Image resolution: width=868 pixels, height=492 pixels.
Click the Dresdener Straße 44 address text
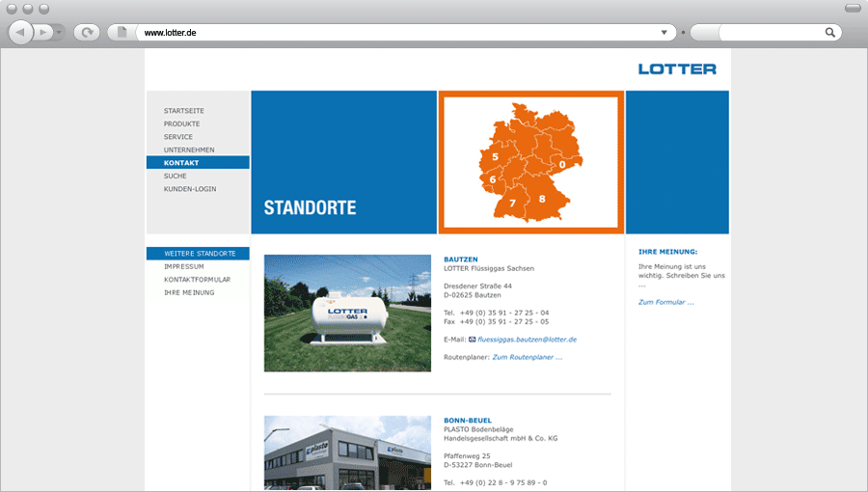477,287
